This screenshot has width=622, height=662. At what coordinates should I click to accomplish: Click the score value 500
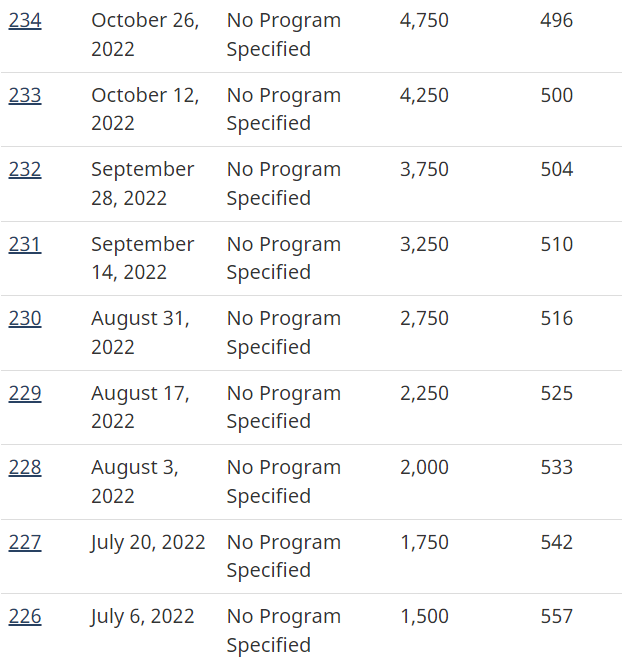click(x=556, y=96)
